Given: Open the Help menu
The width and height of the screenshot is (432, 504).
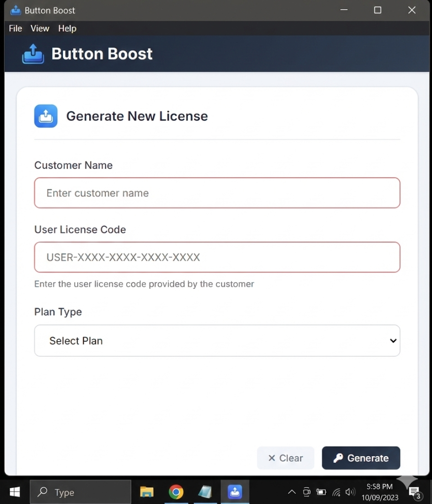Looking at the screenshot, I should pos(67,28).
